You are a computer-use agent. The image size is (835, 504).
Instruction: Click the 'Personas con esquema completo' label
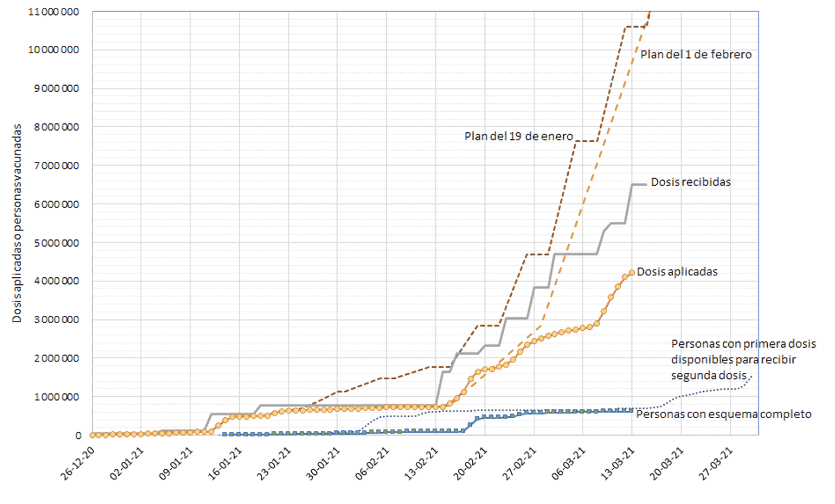(x=723, y=414)
